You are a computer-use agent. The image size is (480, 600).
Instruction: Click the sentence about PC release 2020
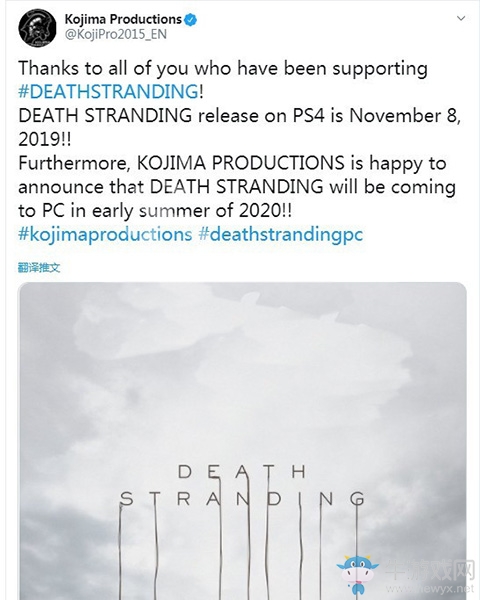tap(237, 187)
